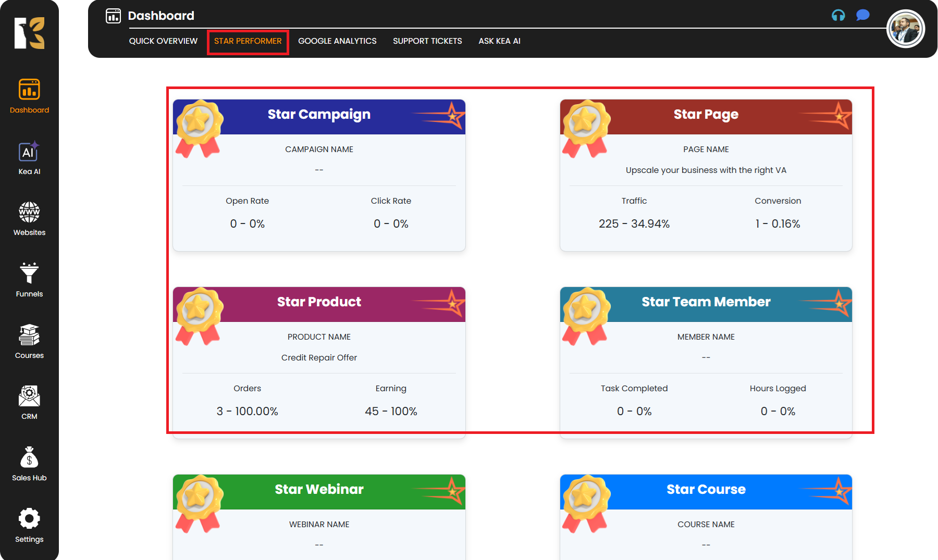Open Kea AI from the sidebar
The image size is (938, 560).
click(x=29, y=152)
